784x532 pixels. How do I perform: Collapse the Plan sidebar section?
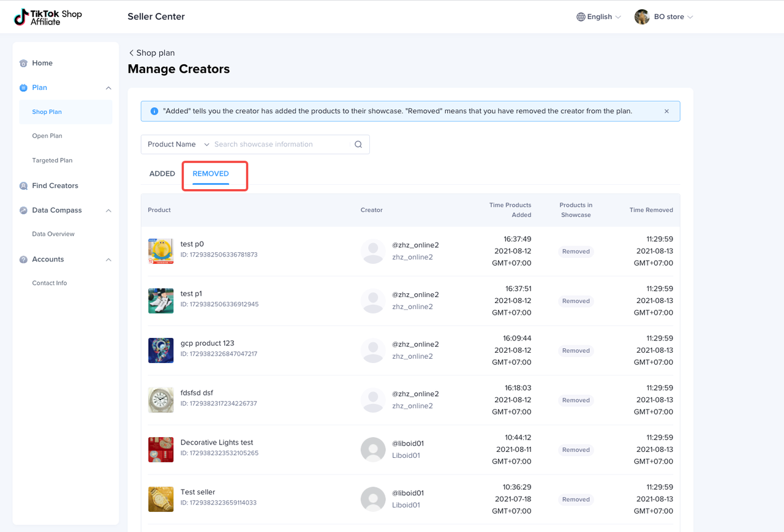click(x=108, y=88)
